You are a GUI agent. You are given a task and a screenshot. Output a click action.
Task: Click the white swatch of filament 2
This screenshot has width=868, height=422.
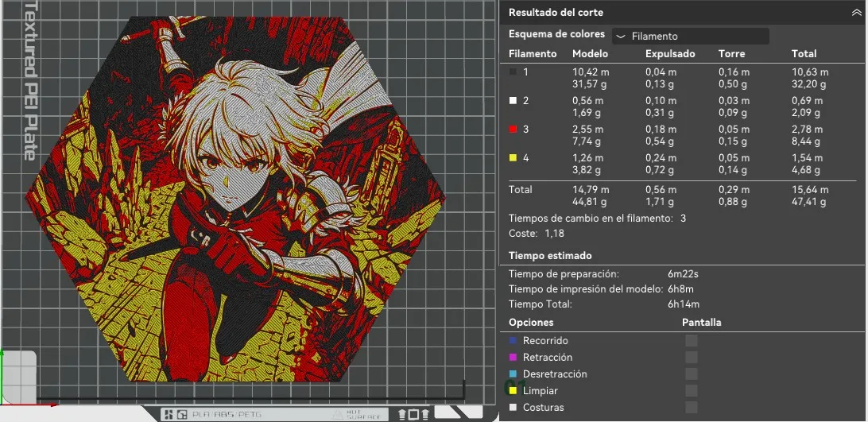(513, 100)
